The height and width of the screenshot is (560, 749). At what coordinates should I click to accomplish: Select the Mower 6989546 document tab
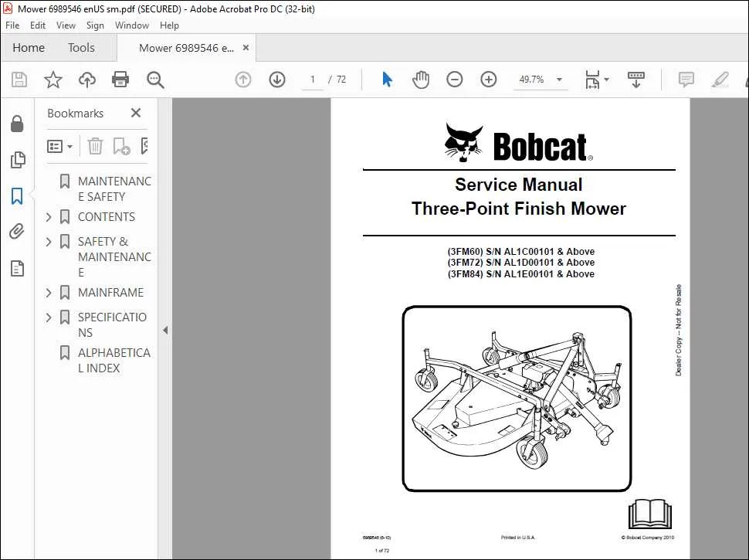pos(186,48)
